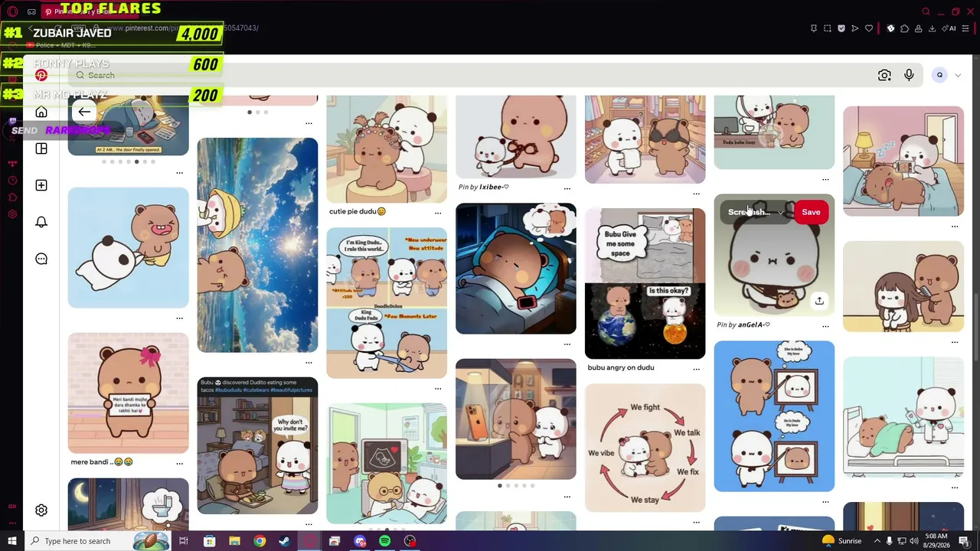The height and width of the screenshot is (551, 980).
Task: Open the sky clouds bear pin
Action: [257, 245]
